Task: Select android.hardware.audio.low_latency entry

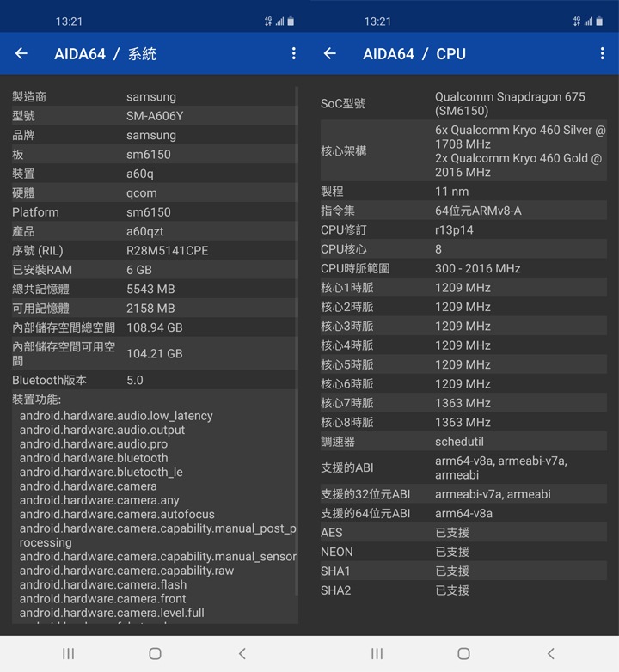Action: [x=116, y=416]
